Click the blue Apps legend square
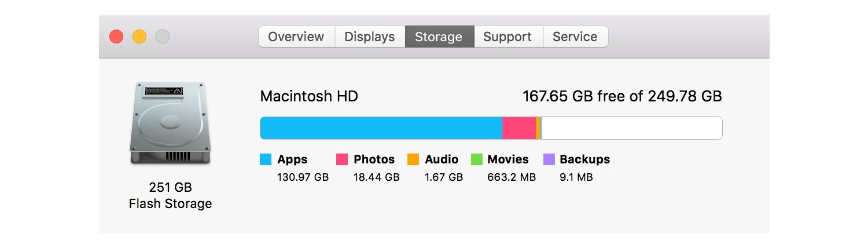Screen dimensions: 868x248 tap(266, 159)
